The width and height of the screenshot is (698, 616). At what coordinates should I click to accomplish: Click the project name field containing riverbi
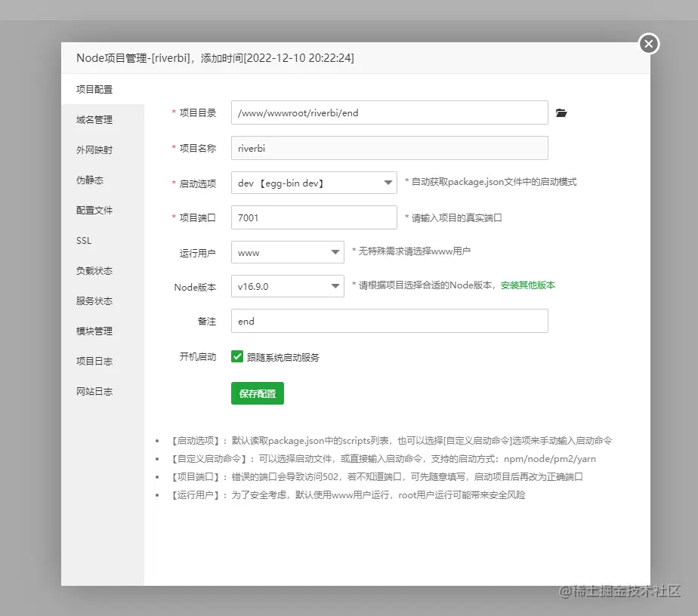[390, 148]
